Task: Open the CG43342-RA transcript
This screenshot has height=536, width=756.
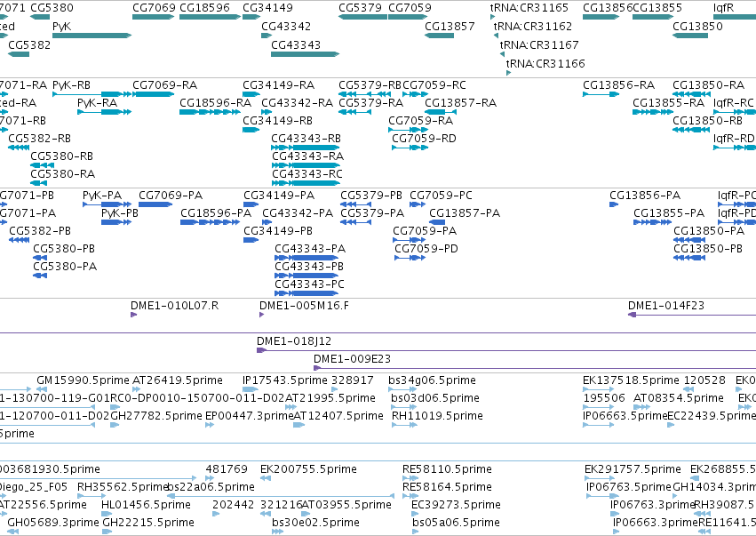Action: (267, 112)
